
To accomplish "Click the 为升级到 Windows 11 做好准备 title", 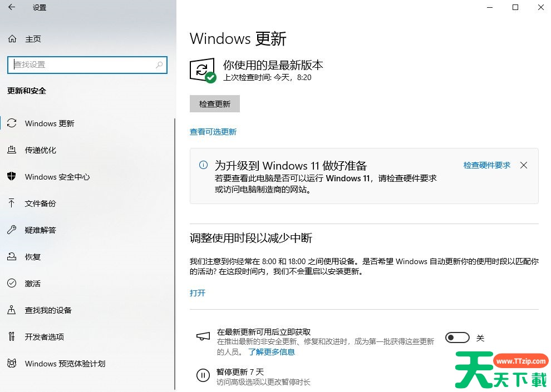I will (291, 165).
